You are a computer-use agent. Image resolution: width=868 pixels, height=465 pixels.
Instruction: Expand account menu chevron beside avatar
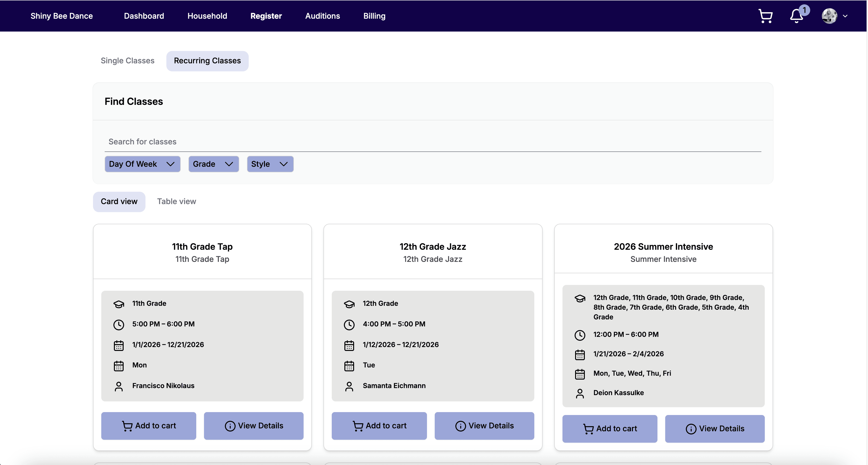[845, 16]
